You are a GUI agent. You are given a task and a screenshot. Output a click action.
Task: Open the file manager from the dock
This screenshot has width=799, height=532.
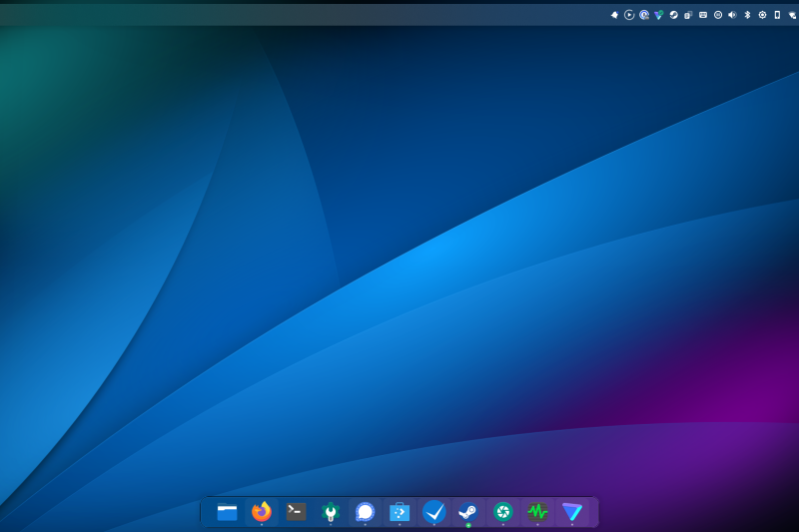(x=227, y=512)
